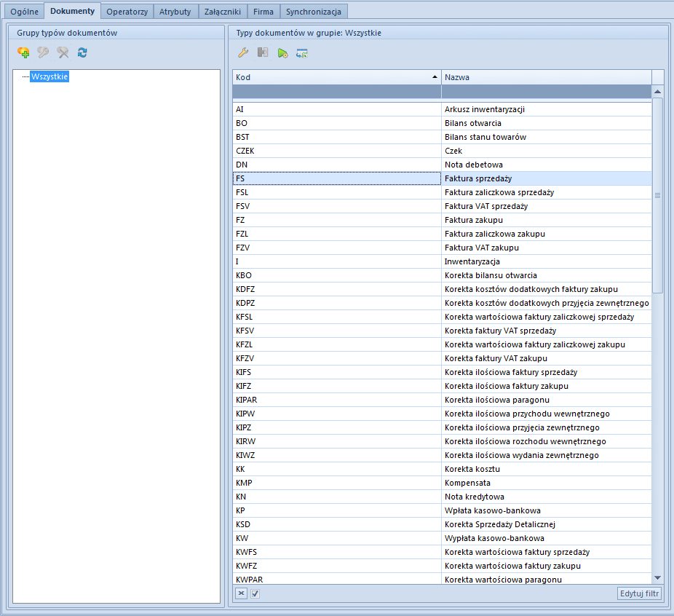
Task: Select the Korekta wartościowa faktury zakupu row
Action: [x=442, y=566]
